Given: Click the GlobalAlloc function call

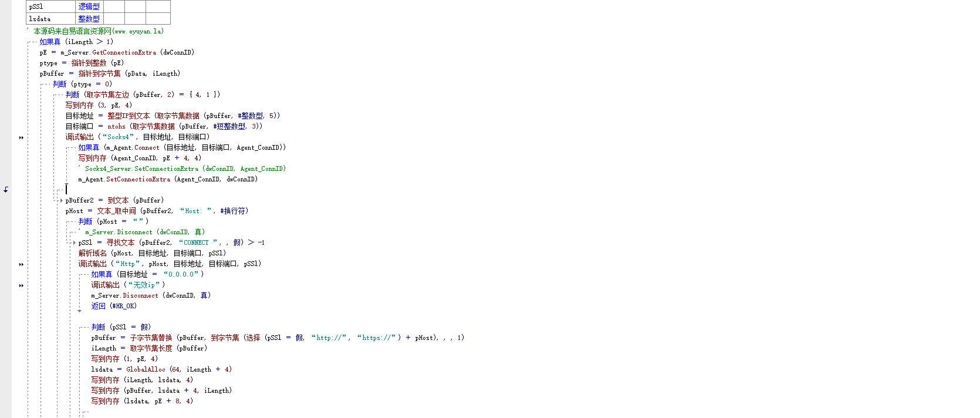Looking at the screenshot, I should (x=146, y=369).
